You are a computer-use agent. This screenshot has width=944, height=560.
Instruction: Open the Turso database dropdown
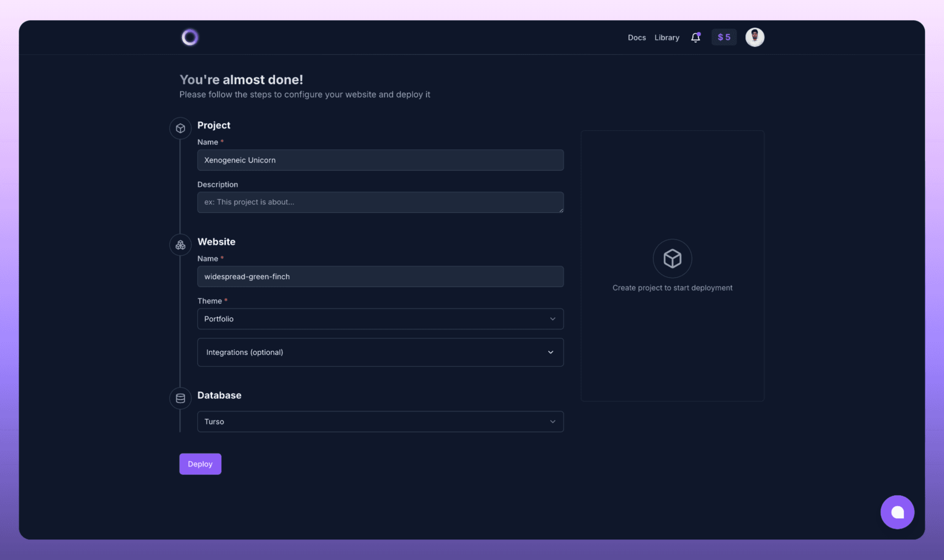(380, 421)
